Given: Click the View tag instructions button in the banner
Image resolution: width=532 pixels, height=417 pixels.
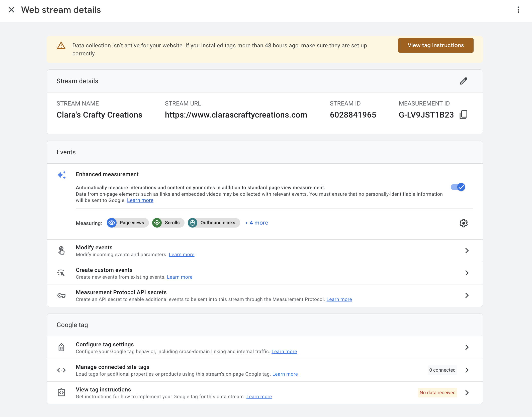Looking at the screenshot, I should [435, 45].
